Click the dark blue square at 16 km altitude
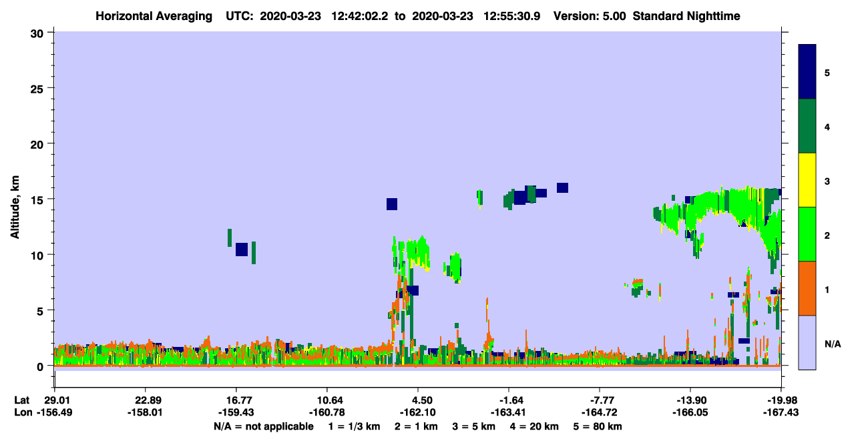This screenshot has height=445, width=868. pyautogui.click(x=562, y=188)
